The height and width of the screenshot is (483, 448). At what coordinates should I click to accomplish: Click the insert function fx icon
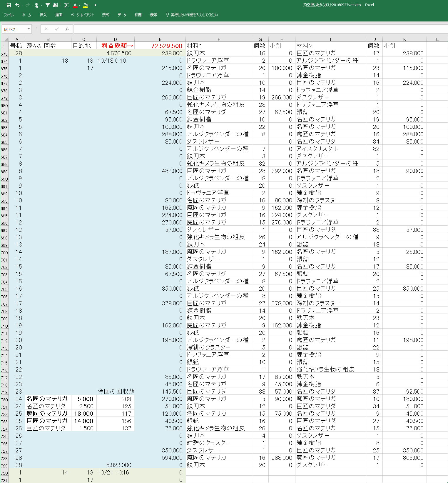[x=67, y=29]
